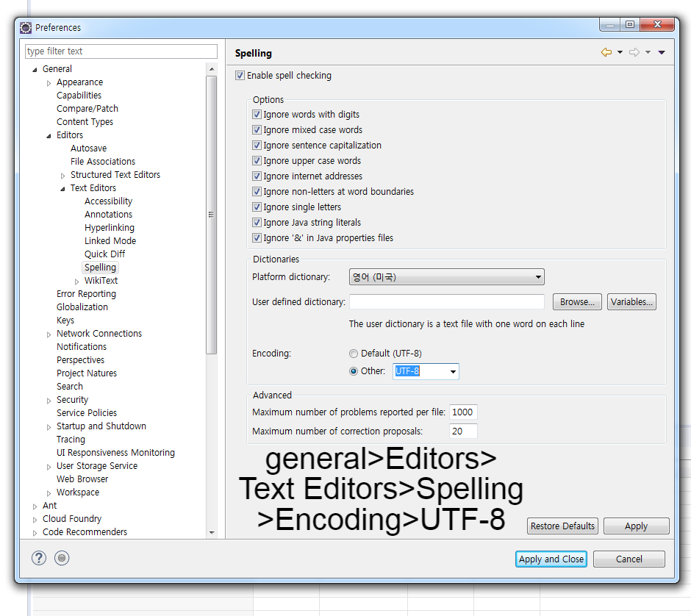Expand Network Connections node
The height and width of the screenshot is (616, 691).
(x=49, y=334)
